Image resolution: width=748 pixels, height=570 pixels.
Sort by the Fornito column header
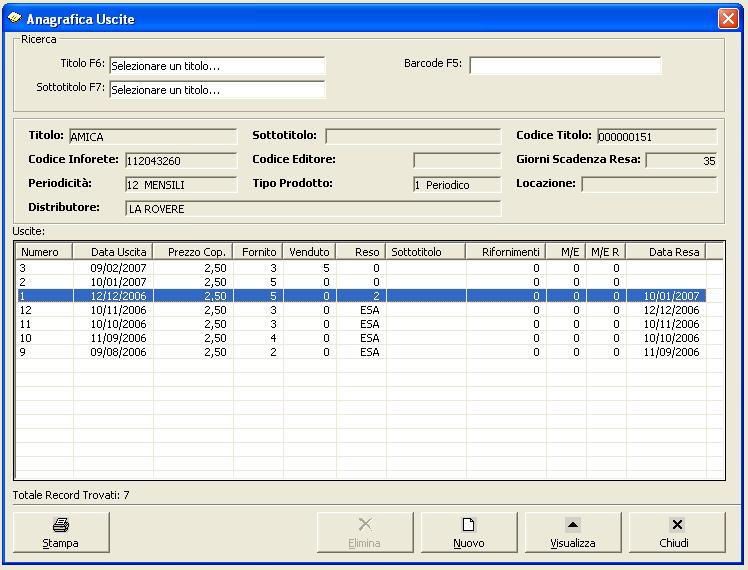[258, 251]
